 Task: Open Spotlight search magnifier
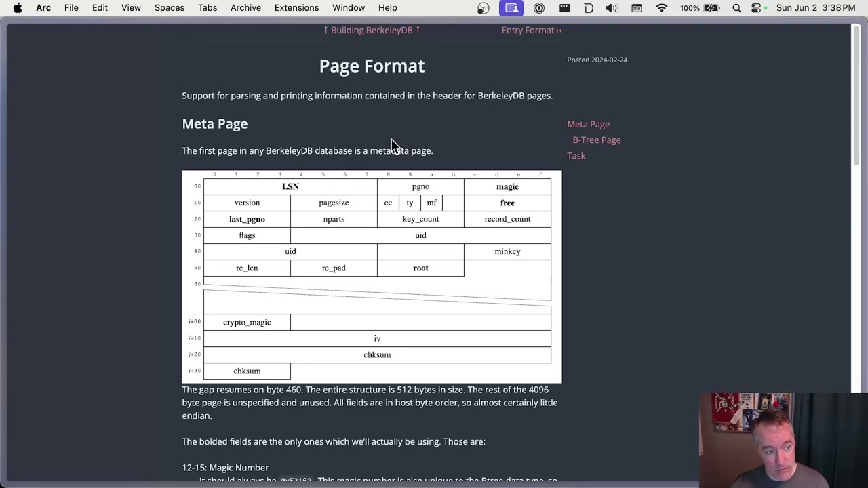pyautogui.click(x=737, y=8)
